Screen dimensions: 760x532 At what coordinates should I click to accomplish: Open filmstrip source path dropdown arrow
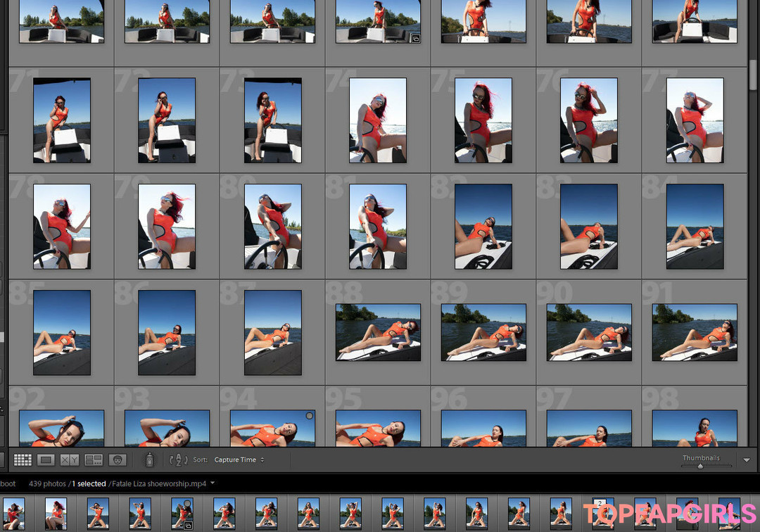coord(213,483)
